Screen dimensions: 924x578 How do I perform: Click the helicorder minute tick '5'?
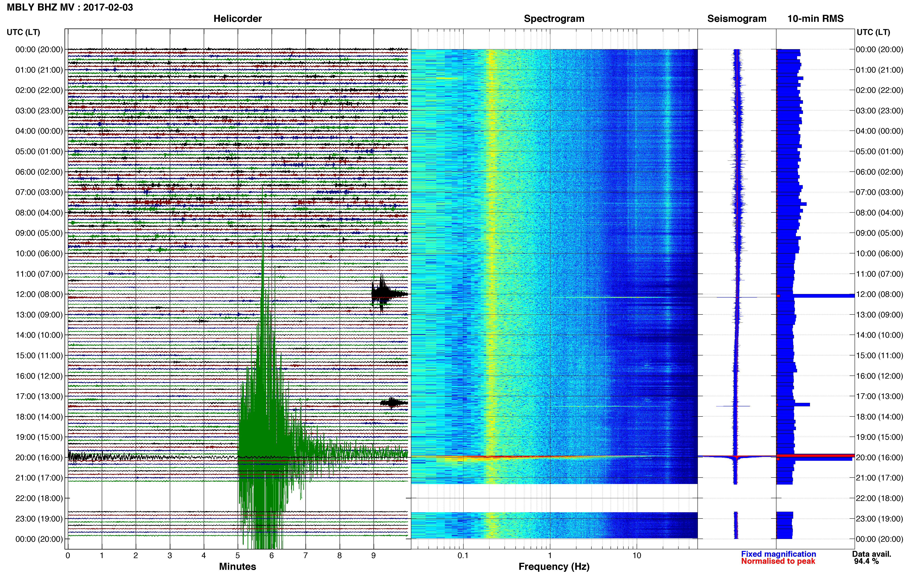238,555
